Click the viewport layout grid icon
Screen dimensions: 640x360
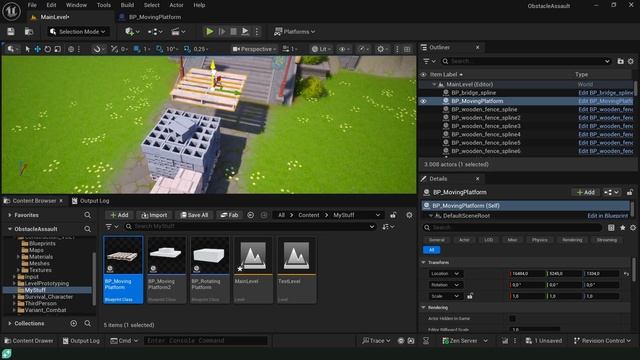click(x=407, y=49)
